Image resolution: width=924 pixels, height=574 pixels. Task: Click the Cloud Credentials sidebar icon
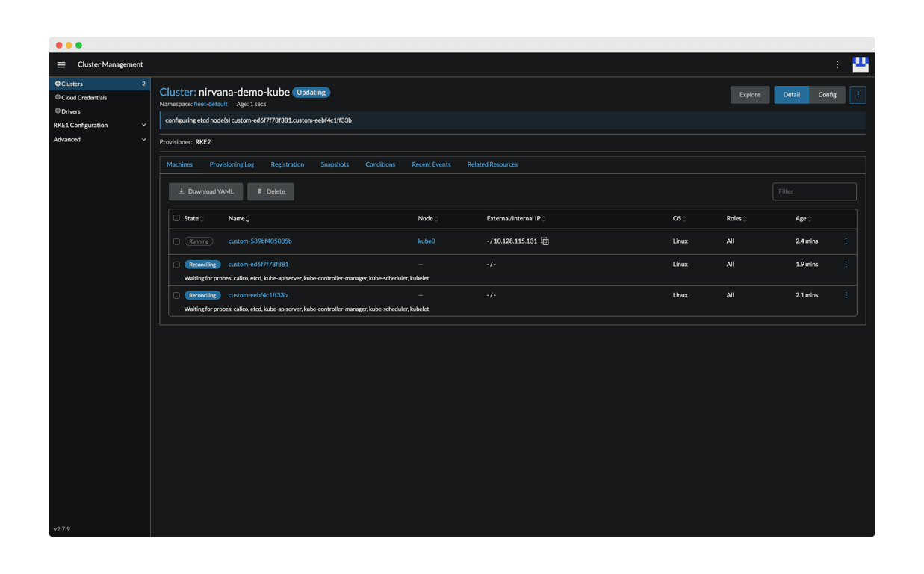pyautogui.click(x=58, y=97)
